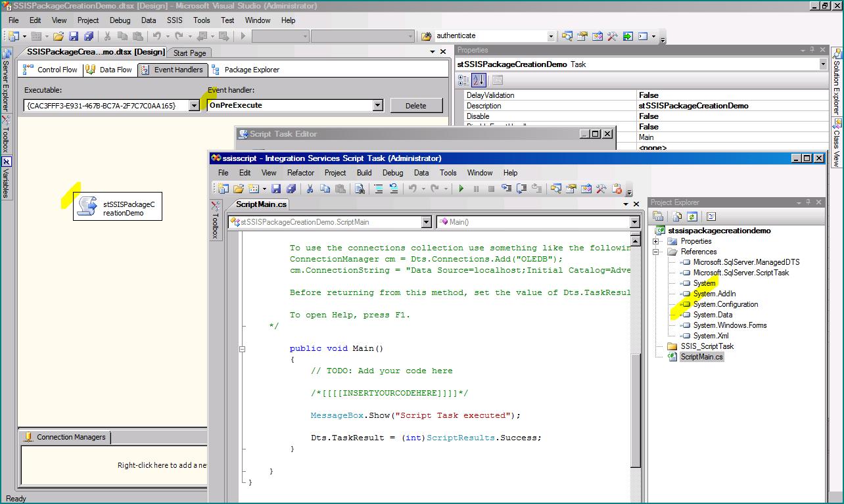Select Categorized view icon in Properties panel

[x=463, y=80]
